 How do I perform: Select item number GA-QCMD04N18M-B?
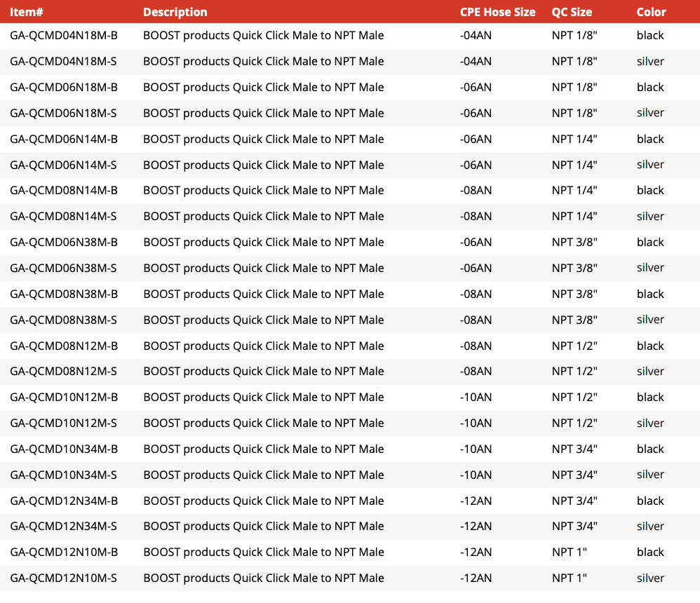[64, 35]
